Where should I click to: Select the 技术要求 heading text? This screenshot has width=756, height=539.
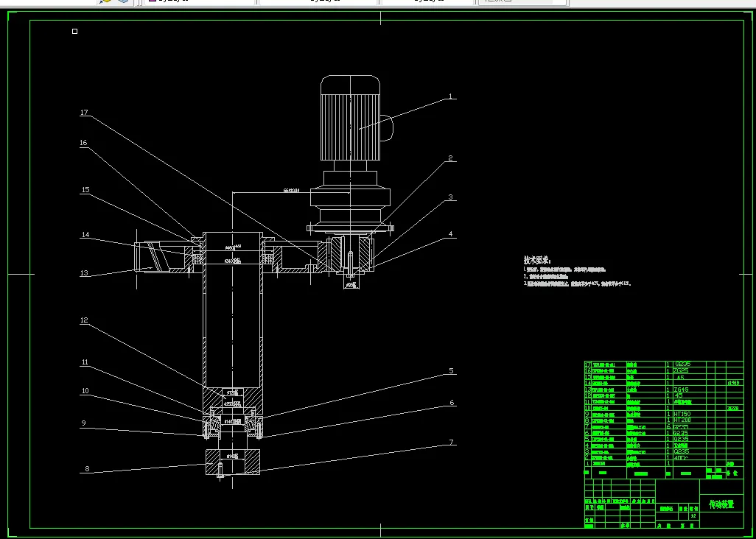pyautogui.click(x=537, y=260)
